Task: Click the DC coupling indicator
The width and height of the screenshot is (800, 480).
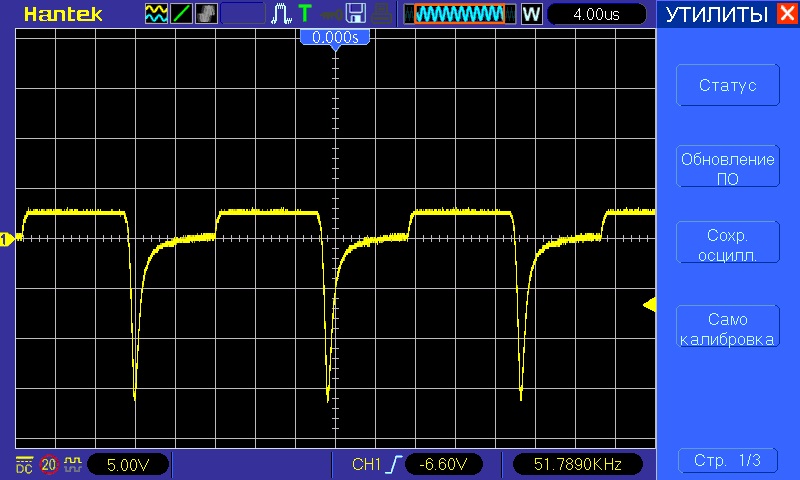Action: tap(24, 464)
